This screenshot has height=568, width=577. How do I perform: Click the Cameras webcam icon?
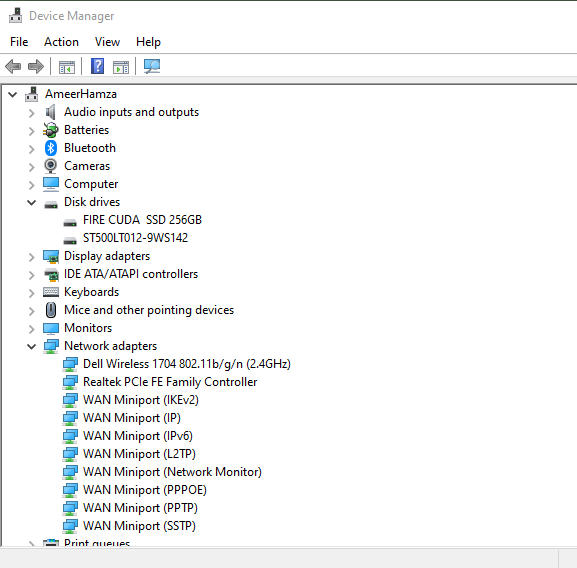coord(51,166)
